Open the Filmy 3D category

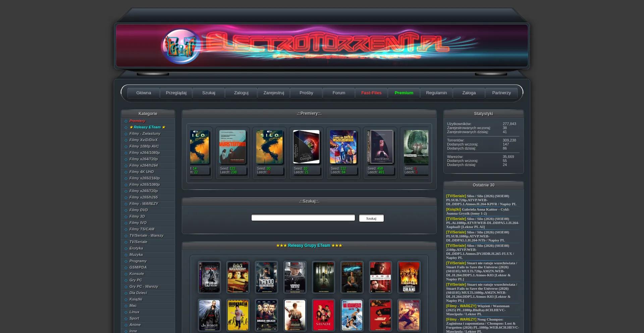click(x=137, y=217)
